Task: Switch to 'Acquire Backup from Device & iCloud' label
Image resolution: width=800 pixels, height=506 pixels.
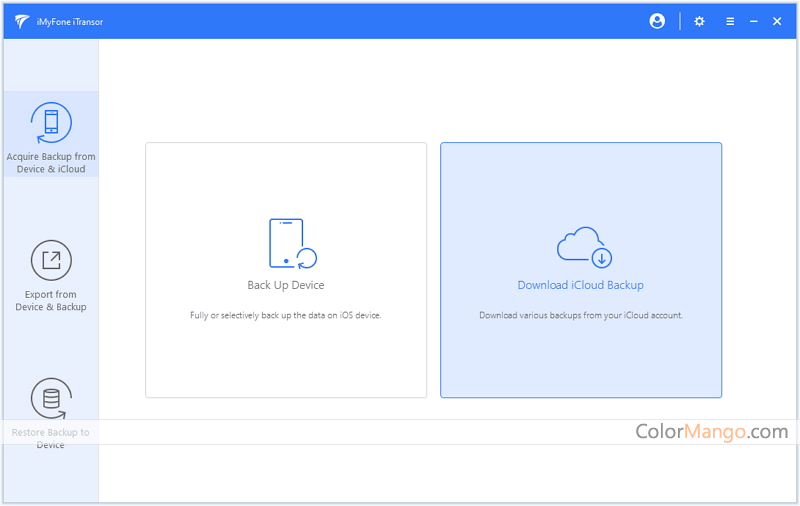Action: tap(51, 163)
